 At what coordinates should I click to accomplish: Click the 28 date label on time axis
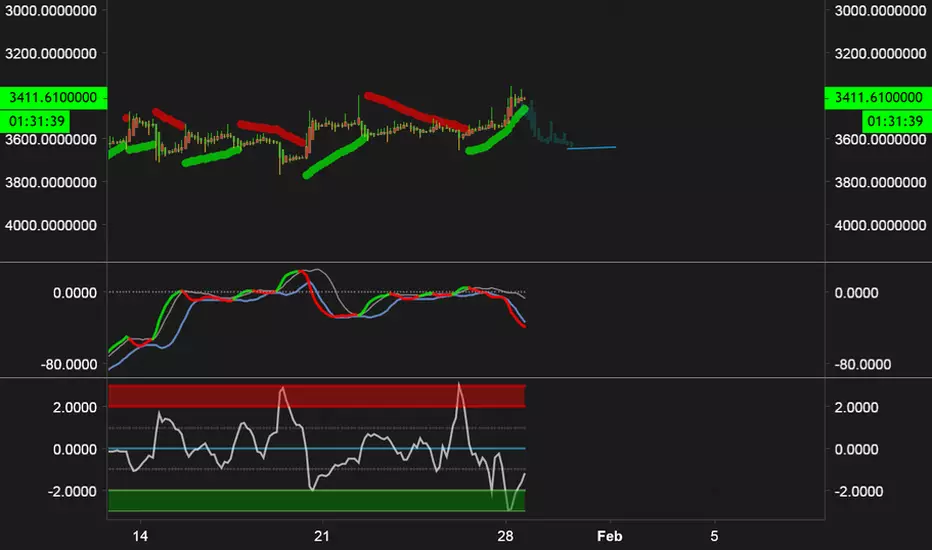[505, 536]
